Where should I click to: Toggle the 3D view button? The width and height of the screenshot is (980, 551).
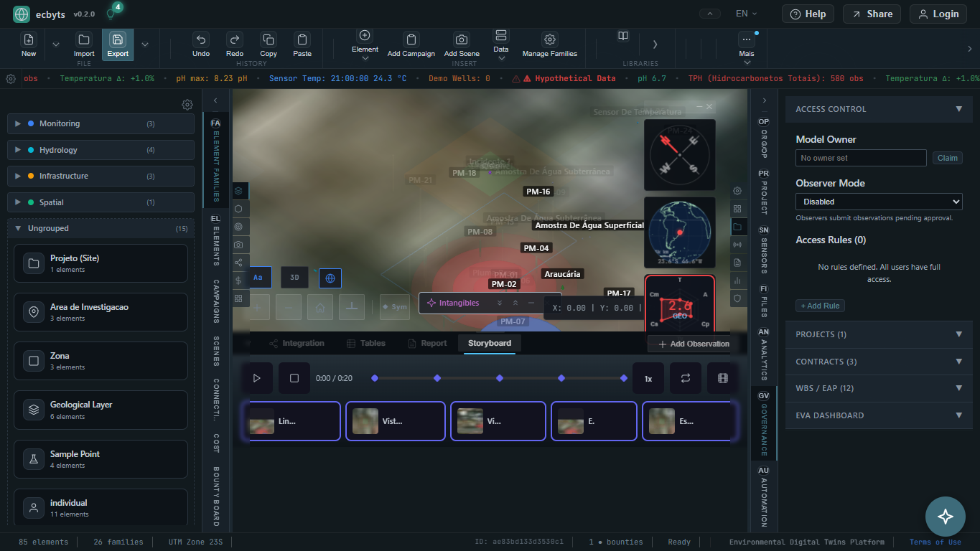(x=294, y=277)
